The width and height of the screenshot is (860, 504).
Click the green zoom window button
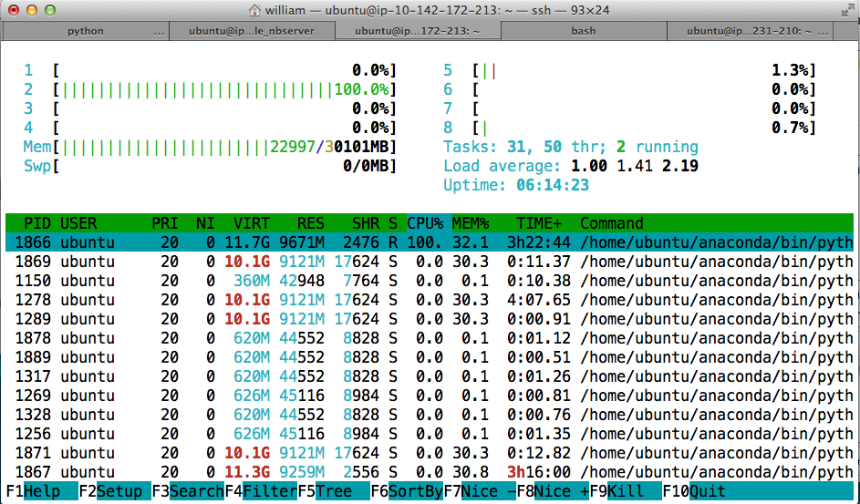(x=50, y=10)
